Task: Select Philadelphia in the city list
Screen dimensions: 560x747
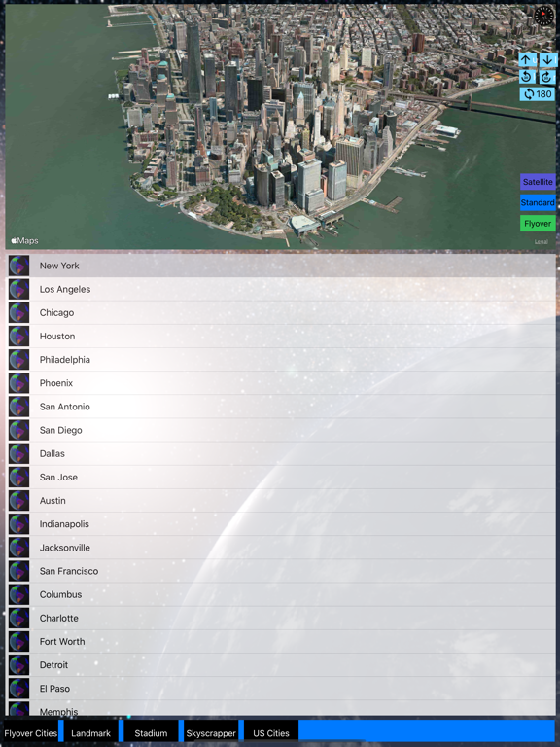Action: [x=281, y=360]
